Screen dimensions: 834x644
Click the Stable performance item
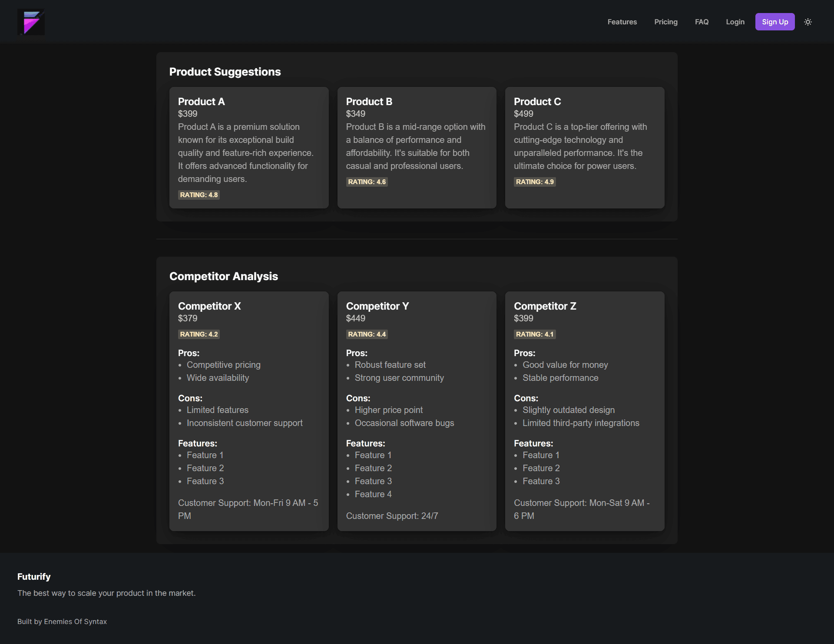[x=560, y=378]
